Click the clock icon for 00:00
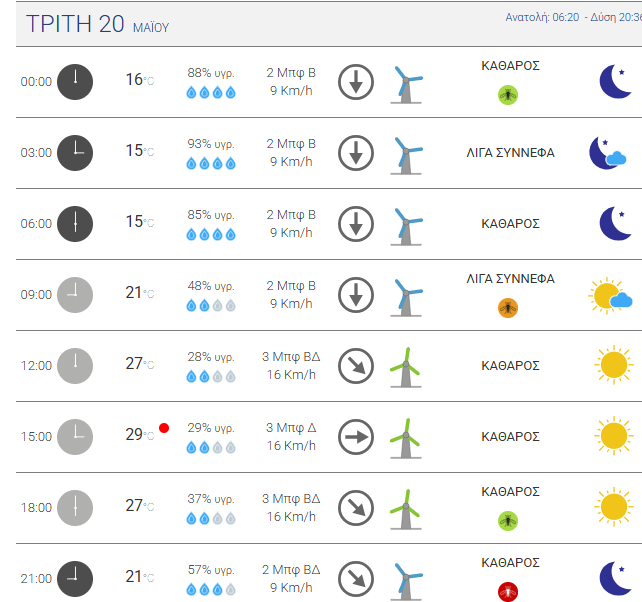This screenshot has width=642, height=602. click(75, 82)
